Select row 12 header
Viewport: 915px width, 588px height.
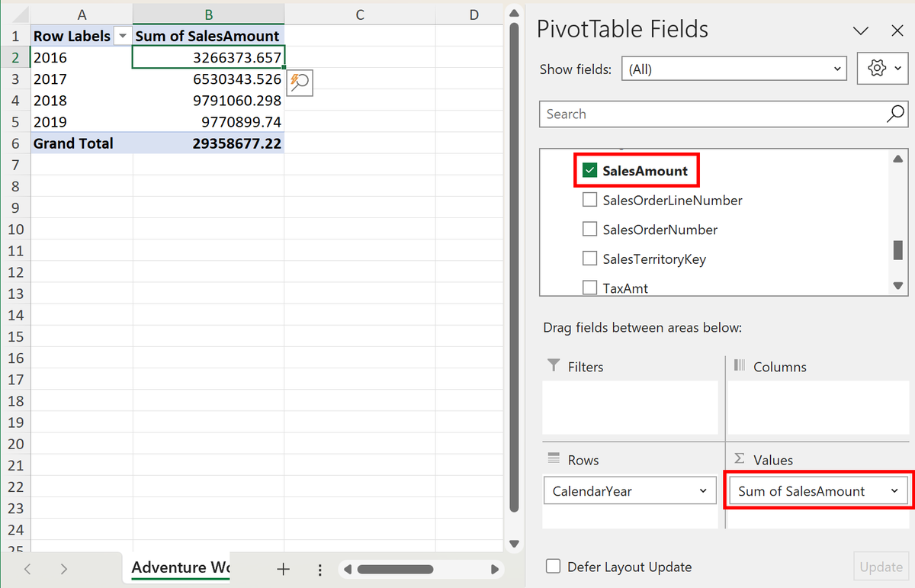tap(15, 272)
